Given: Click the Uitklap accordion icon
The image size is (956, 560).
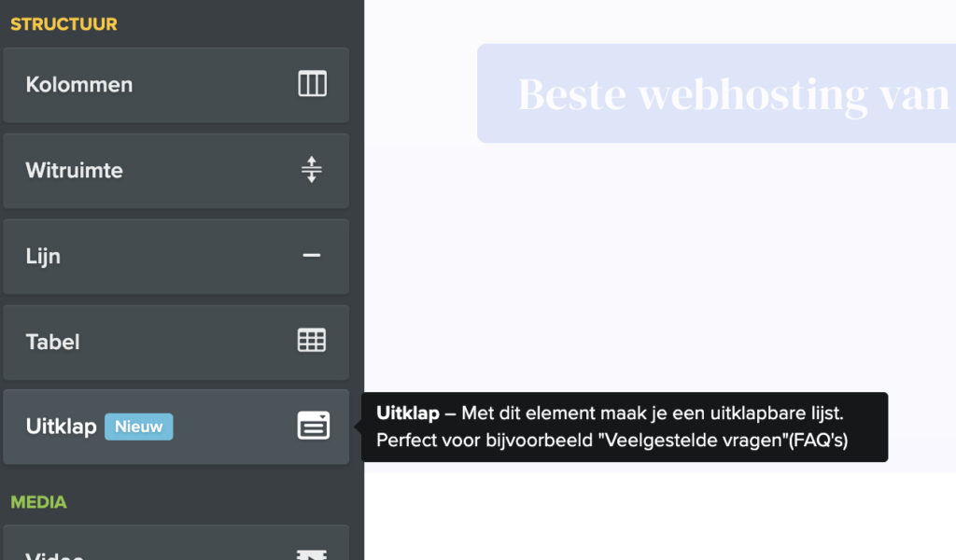Looking at the screenshot, I should click(x=313, y=426).
